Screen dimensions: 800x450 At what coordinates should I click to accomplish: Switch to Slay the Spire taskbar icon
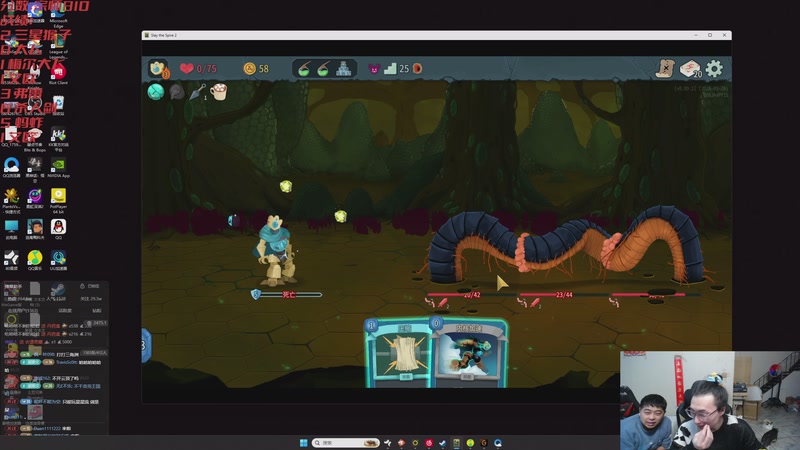click(456, 442)
